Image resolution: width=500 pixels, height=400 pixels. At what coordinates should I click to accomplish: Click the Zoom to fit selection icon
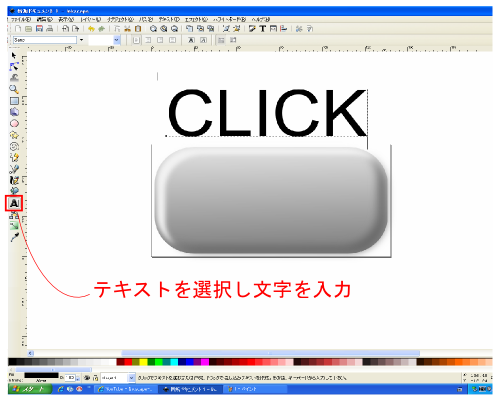(x=153, y=29)
